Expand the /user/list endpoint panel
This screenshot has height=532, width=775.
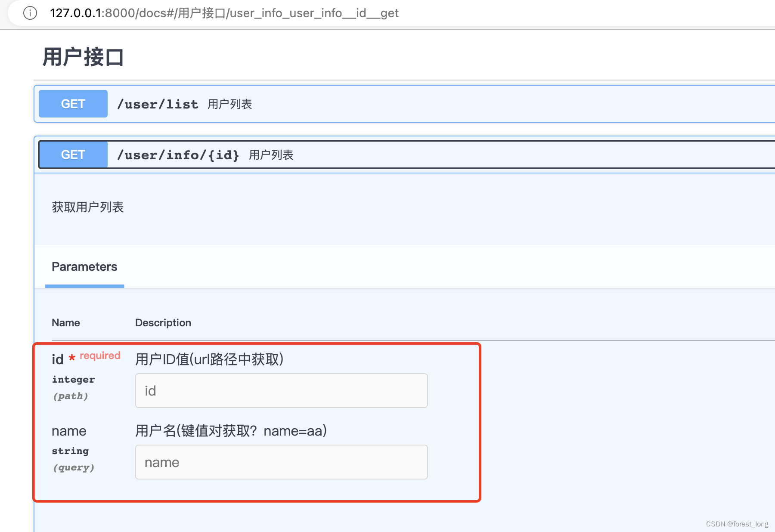pos(387,103)
